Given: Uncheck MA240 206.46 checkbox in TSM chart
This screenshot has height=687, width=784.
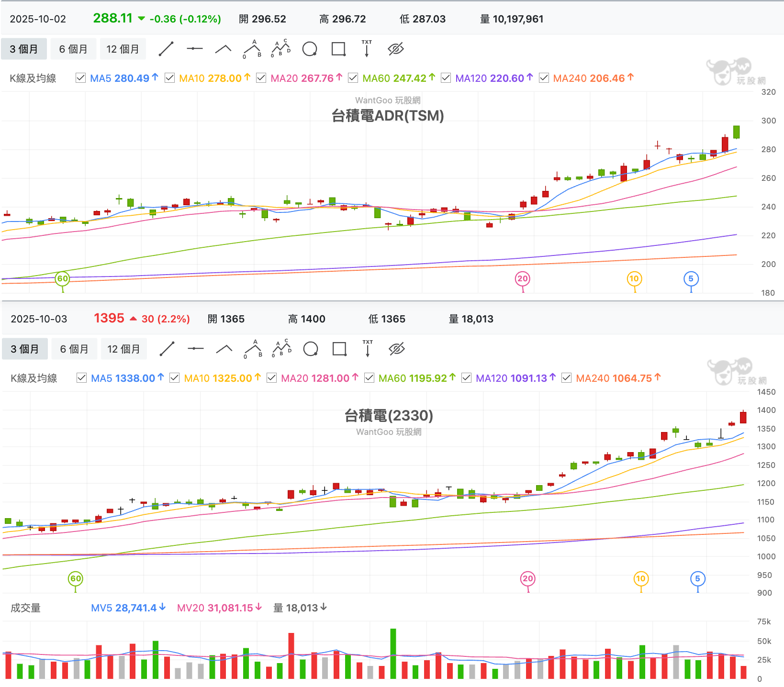Looking at the screenshot, I should (544, 78).
